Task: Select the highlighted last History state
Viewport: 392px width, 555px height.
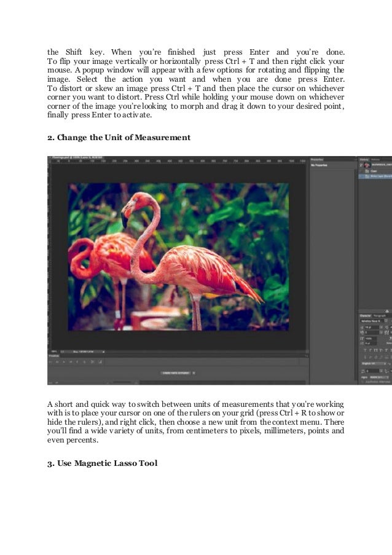Action: pyautogui.click(x=376, y=176)
